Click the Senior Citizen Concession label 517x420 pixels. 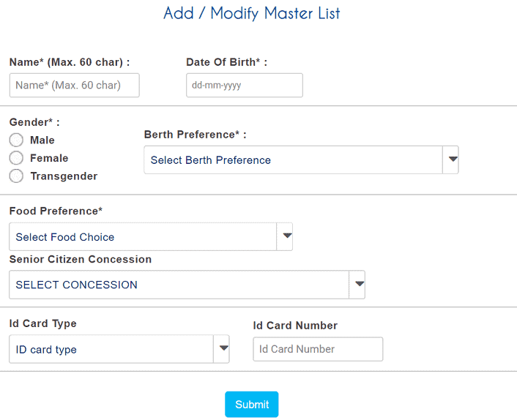(81, 259)
